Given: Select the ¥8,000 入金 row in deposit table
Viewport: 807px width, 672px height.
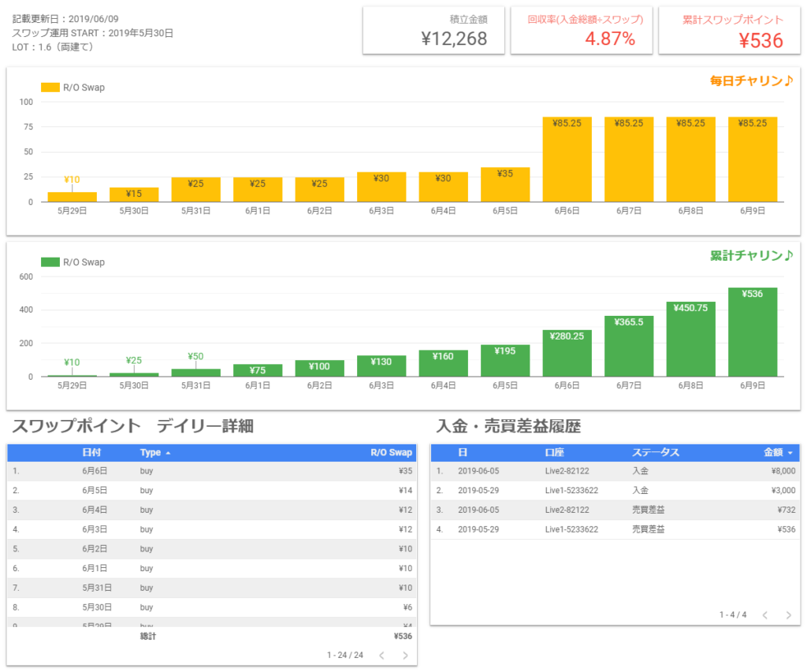Looking at the screenshot, I should (615, 471).
